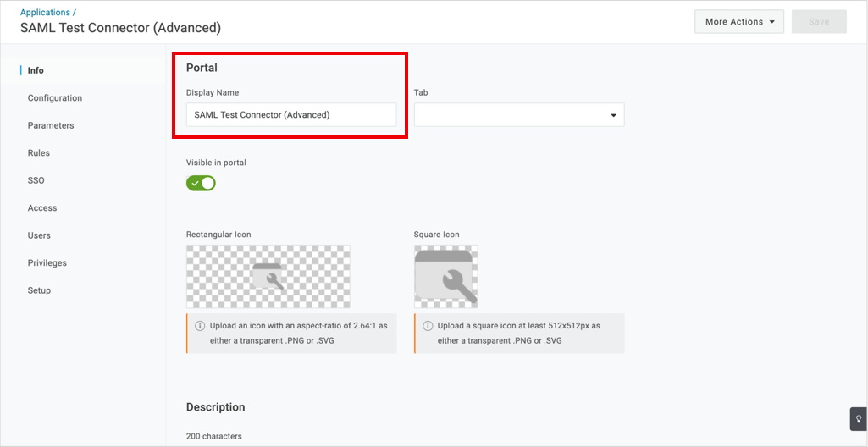Open the Privileges tab

point(47,262)
